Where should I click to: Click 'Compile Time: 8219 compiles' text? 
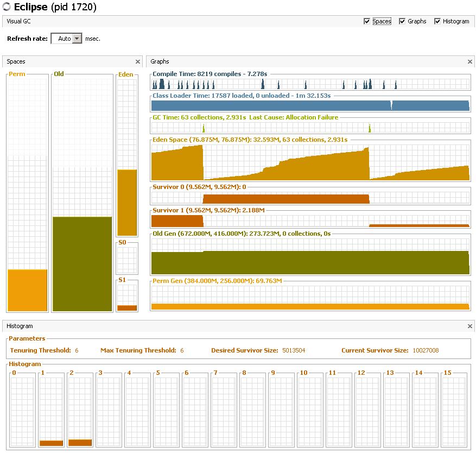pyautogui.click(x=196, y=74)
